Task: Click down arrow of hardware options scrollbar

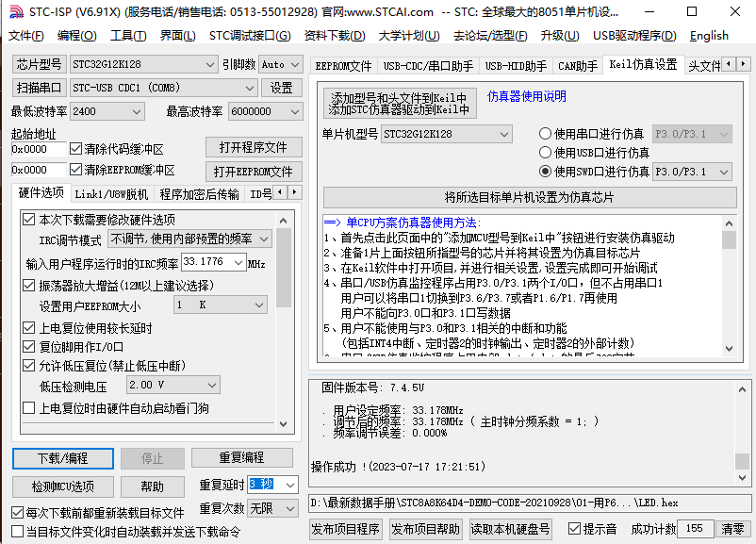Action: coord(284,424)
